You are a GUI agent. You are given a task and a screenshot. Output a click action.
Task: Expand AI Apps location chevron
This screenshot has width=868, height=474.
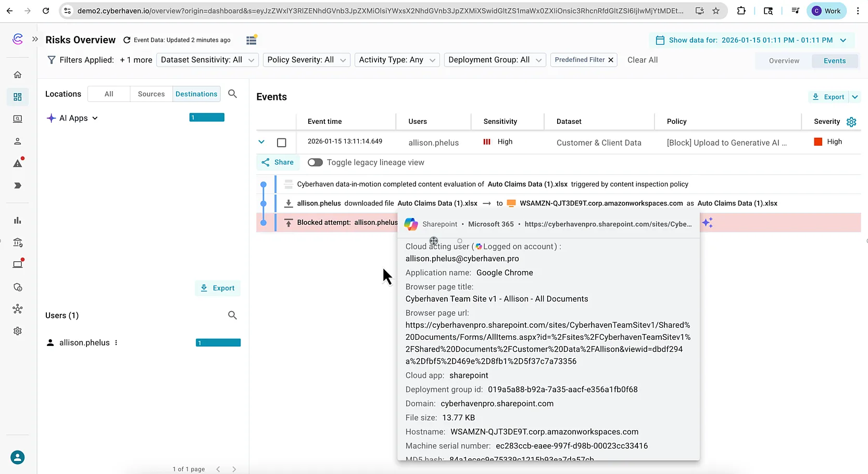[95, 118]
